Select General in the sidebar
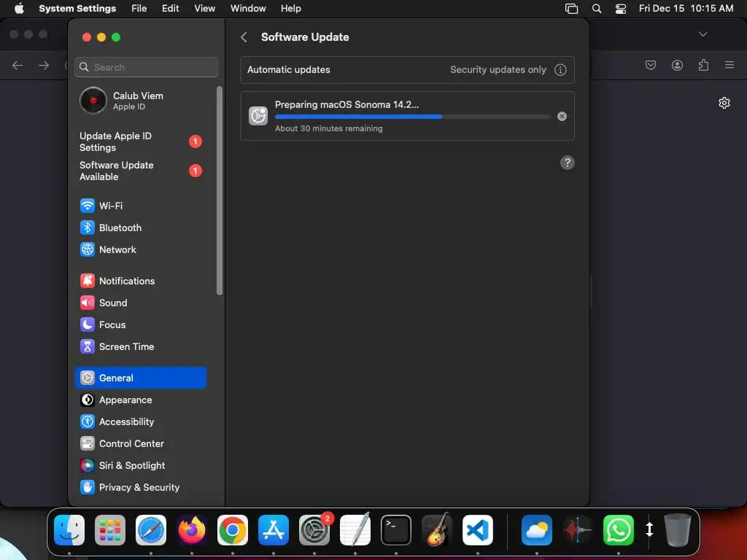The height and width of the screenshot is (560, 747). [141, 378]
